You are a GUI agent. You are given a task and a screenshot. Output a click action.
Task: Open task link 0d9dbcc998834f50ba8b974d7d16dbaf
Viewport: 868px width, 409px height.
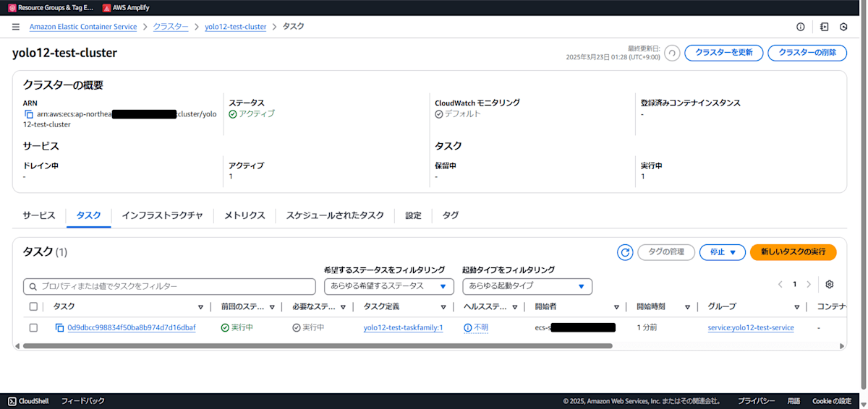[132, 328]
